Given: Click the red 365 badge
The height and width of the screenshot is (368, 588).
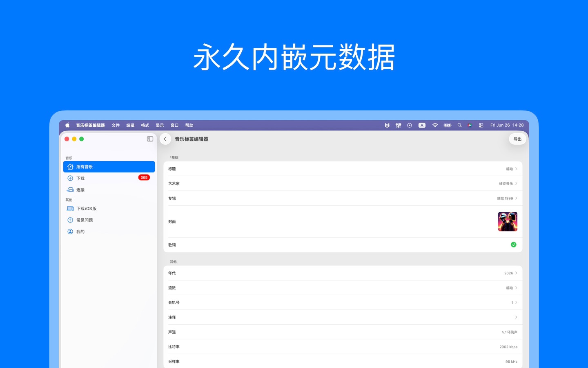Looking at the screenshot, I should pos(144,177).
